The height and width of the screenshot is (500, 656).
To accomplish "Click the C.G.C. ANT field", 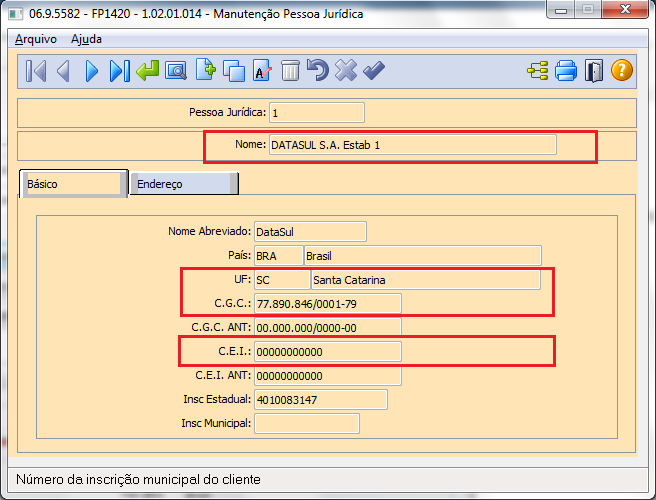I will pos(328,328).
